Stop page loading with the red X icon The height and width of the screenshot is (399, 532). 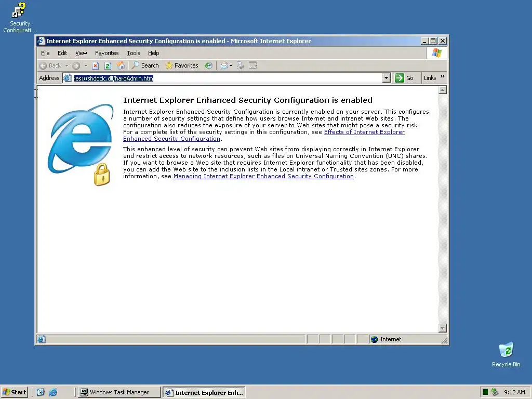coord(96,65)
